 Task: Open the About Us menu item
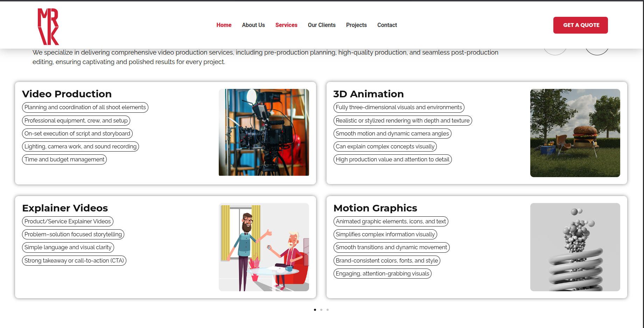(253, 25)
